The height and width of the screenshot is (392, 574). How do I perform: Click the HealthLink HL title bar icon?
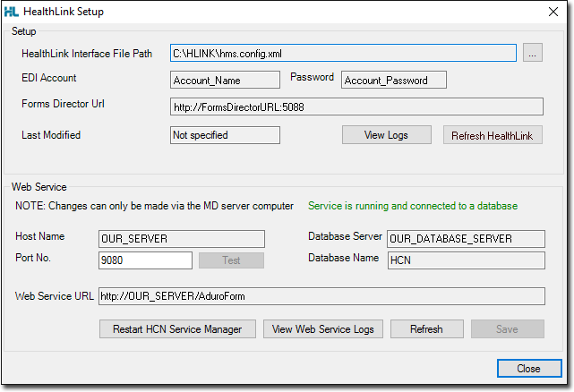pyautogui.click(x=11, y=12)
